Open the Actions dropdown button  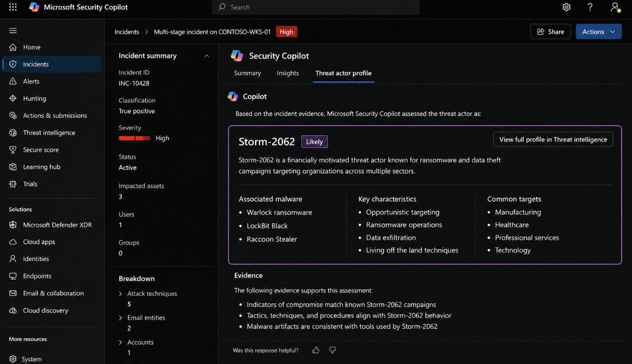click(x=598, y=32)
